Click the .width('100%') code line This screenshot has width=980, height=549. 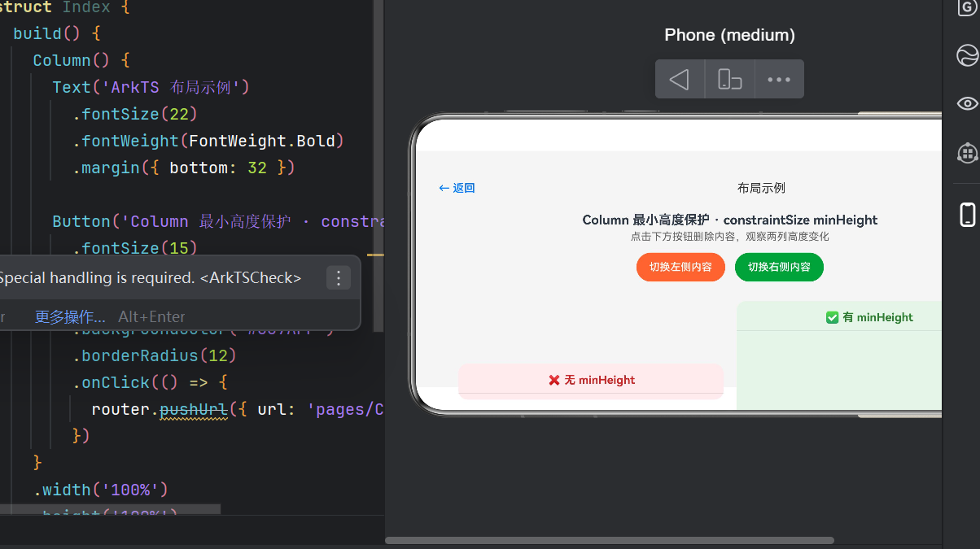pos(100,490)
